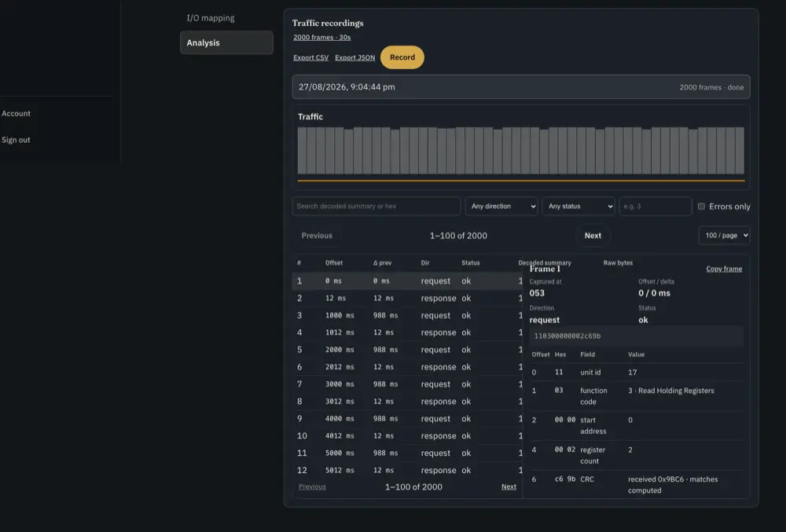Select frame row 4 at 1012 ms
786x532 pixels.
[407, 332]
